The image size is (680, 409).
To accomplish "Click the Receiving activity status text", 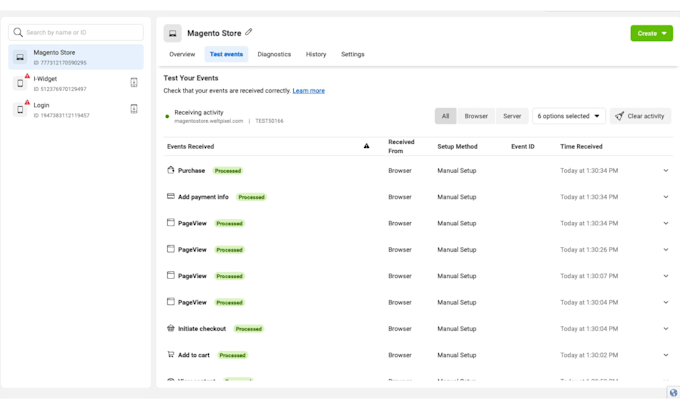I will point(199,112).
